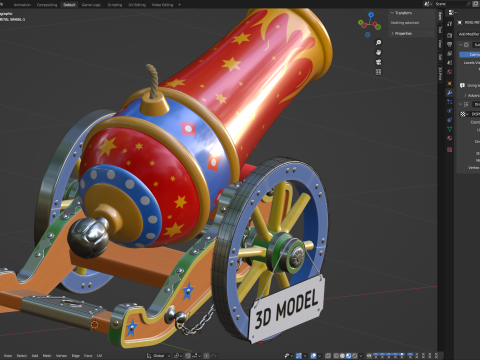Image resolution: width=480 pixels, height=360 pixels.
Task: Open the Global transform orientation dropdown
Action: tap(159, 356)
